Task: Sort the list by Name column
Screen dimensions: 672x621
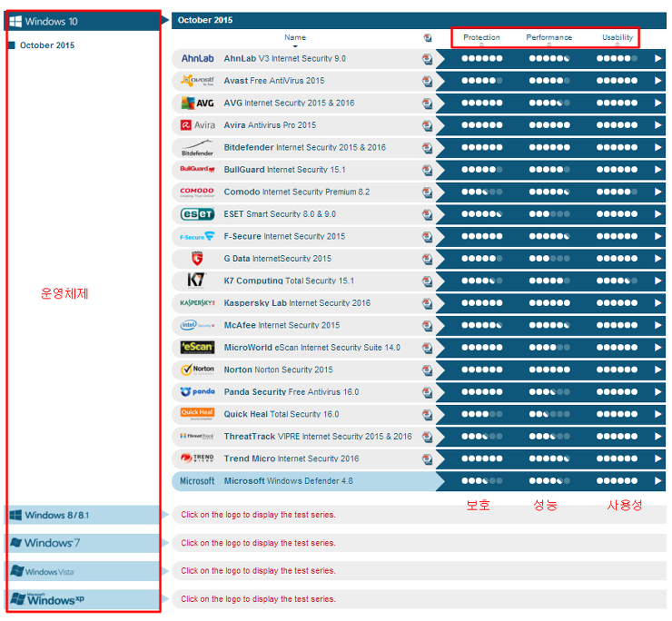Action: (295, 37)
